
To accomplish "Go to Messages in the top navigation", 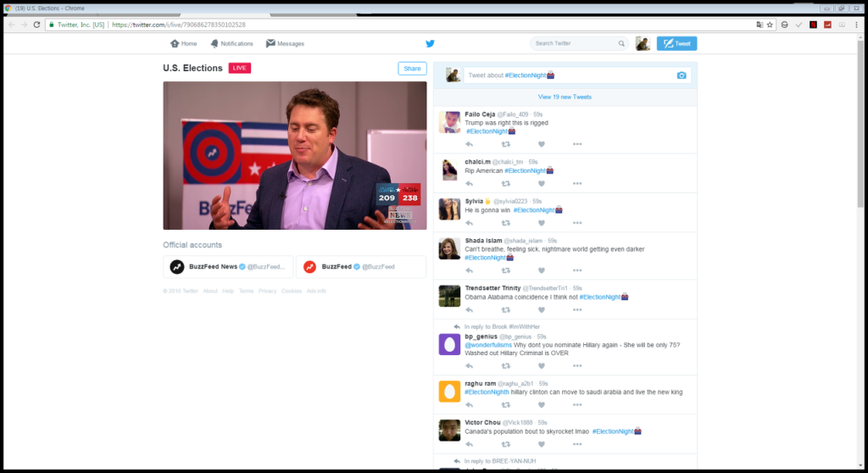I will (285, 43).
